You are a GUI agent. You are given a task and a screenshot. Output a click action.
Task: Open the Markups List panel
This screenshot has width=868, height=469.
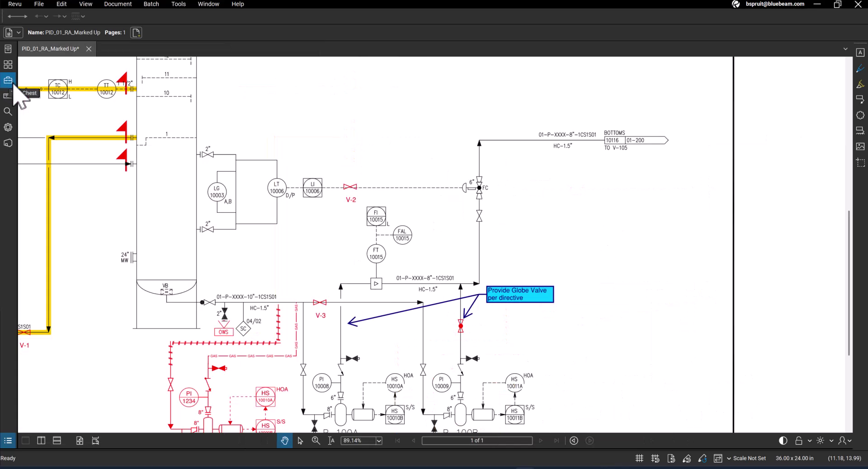pos(8,441)
